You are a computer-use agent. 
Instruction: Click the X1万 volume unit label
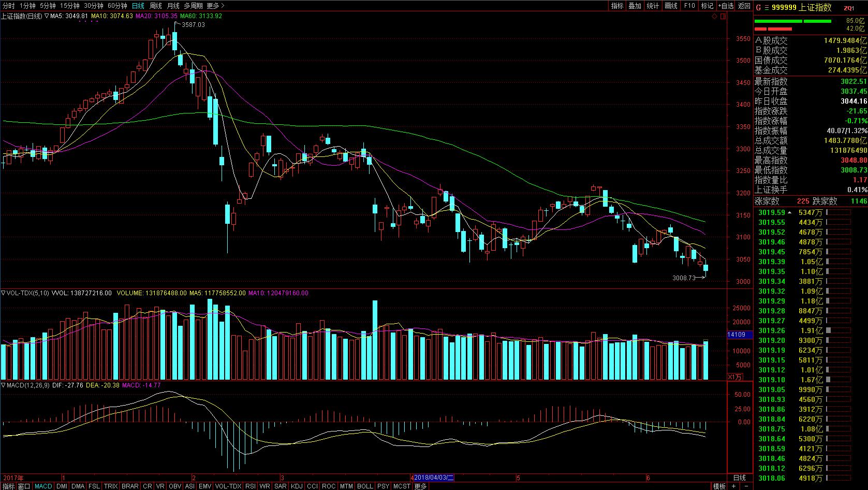[735, 377]
